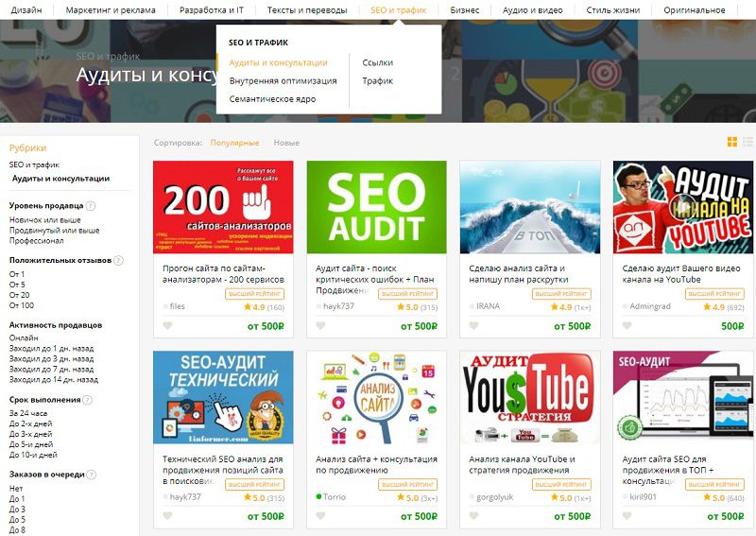Viewport: 756px width, 536px height.
Task: Switch to grid view layout icon
Action: [x=731, y=142]
